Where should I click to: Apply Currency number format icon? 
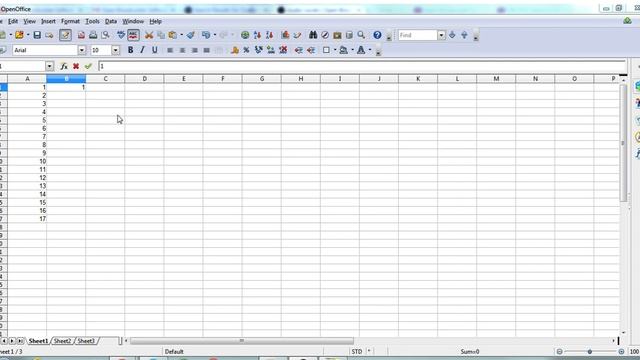pos(235,50)
